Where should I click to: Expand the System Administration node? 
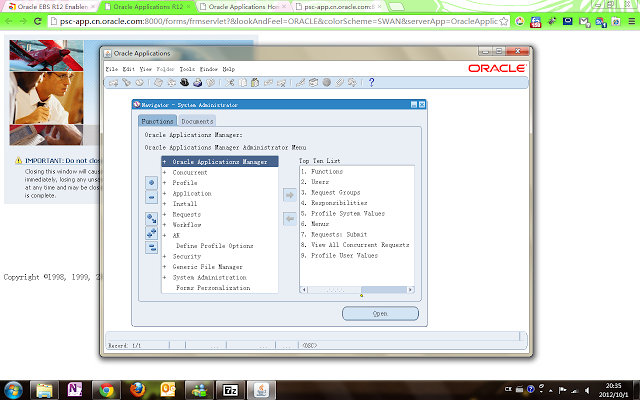pyautogui.click(x=164, y=278)
